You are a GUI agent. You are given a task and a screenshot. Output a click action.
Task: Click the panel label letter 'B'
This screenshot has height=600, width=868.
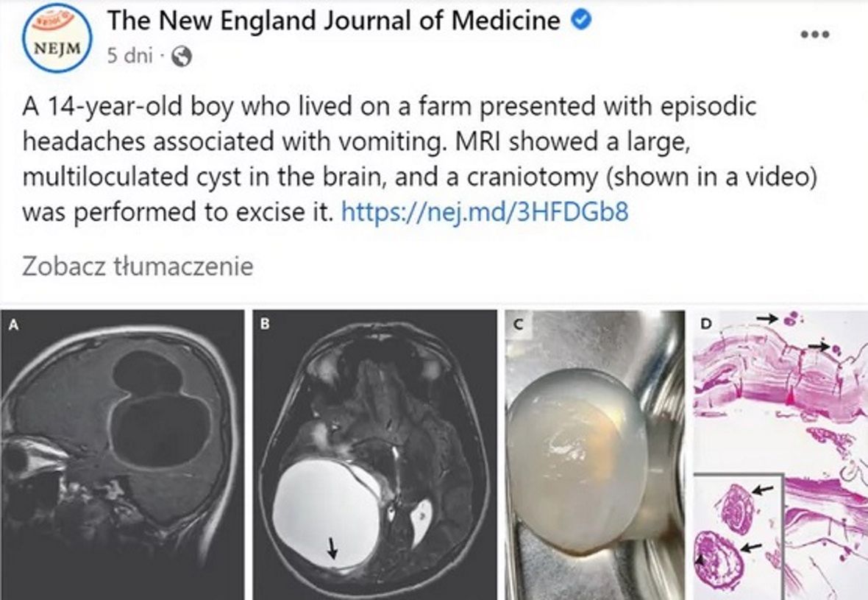(266, 322)
